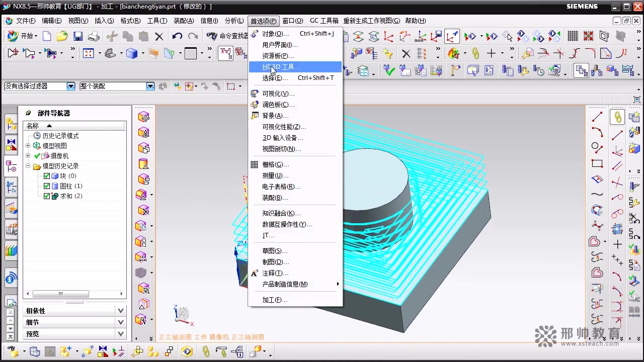Click the Cut scissors icon
This screenshot has width=644, height=362.
[x=112, y=36]
